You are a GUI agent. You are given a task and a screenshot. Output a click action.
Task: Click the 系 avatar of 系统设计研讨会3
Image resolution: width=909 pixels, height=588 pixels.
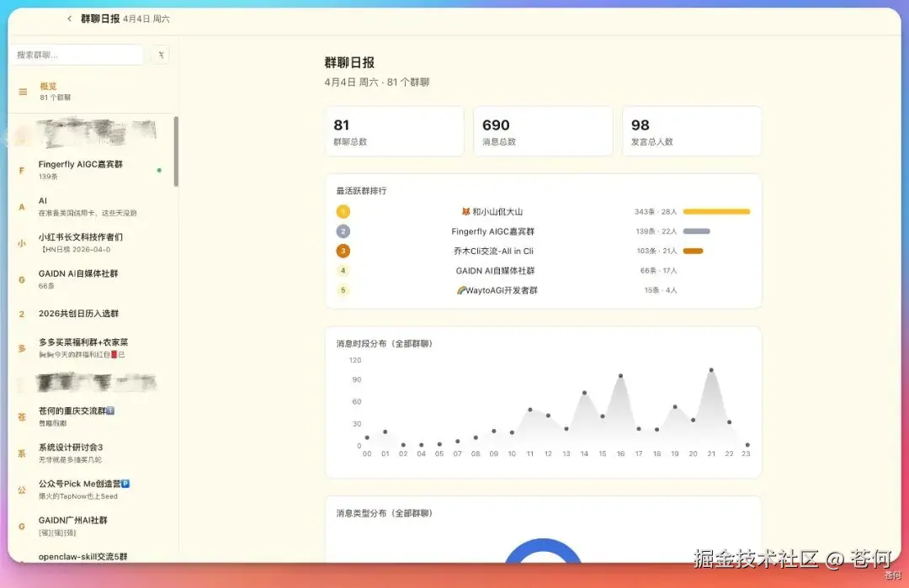tap(20, 453)
